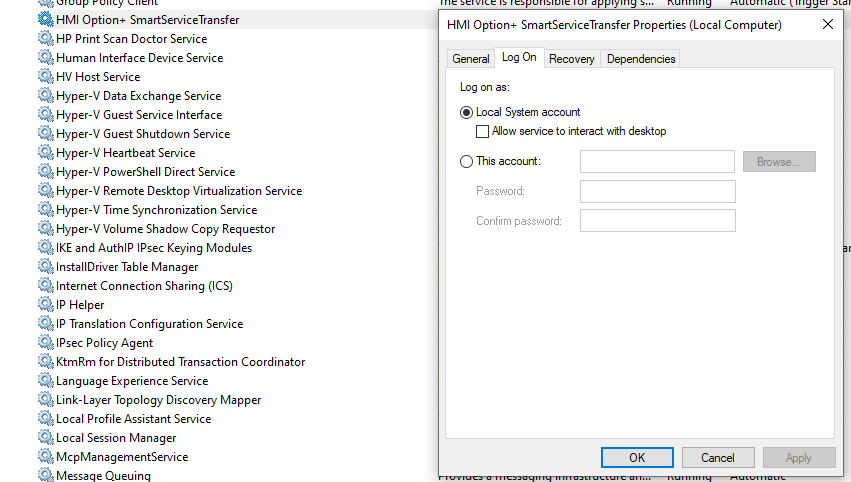Image resolution: width=851 pixels, height=482 pixels.
Task: Click the This account name input field
Action: click(657, 161)
